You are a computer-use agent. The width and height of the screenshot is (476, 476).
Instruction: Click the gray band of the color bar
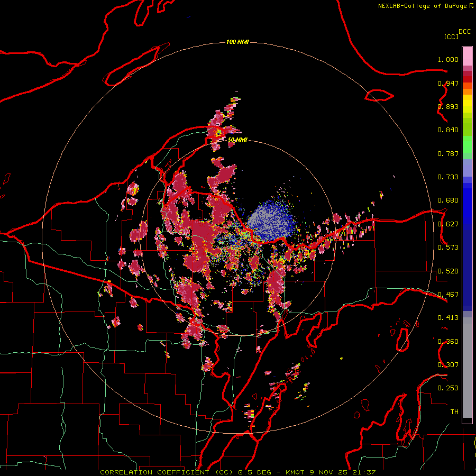click(x=467, y=368)
